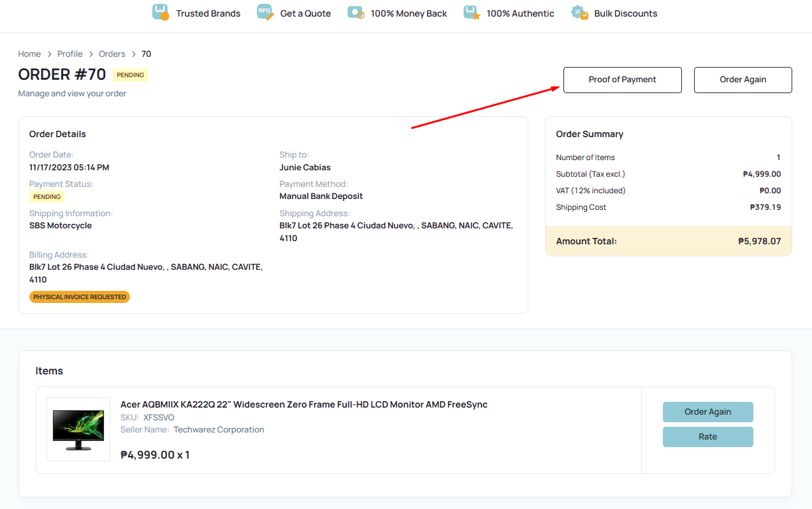This screenshot has width=812, height=509.
Task: Click the amount total ₱5,978.07
Action: coord(760,242)
